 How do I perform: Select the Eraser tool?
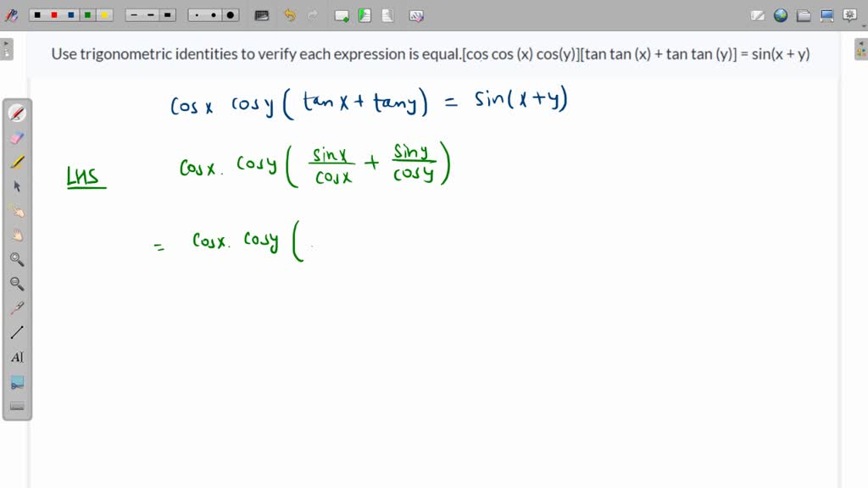[17, 137]
